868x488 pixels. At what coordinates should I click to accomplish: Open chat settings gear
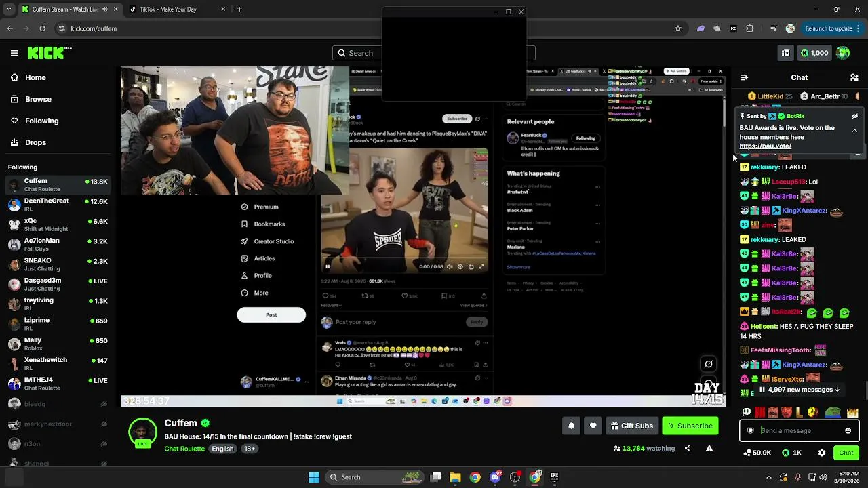822,453
